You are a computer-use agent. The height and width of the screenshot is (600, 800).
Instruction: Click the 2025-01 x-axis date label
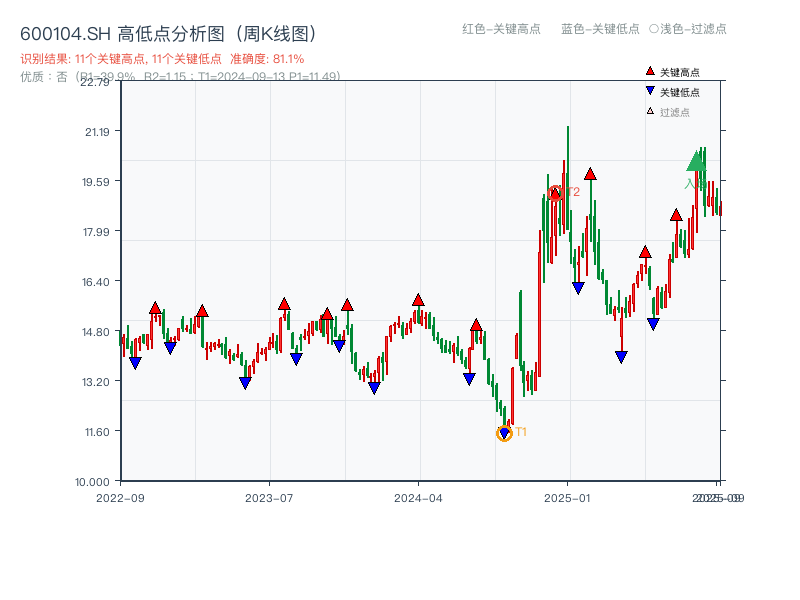tap(567, 498)
